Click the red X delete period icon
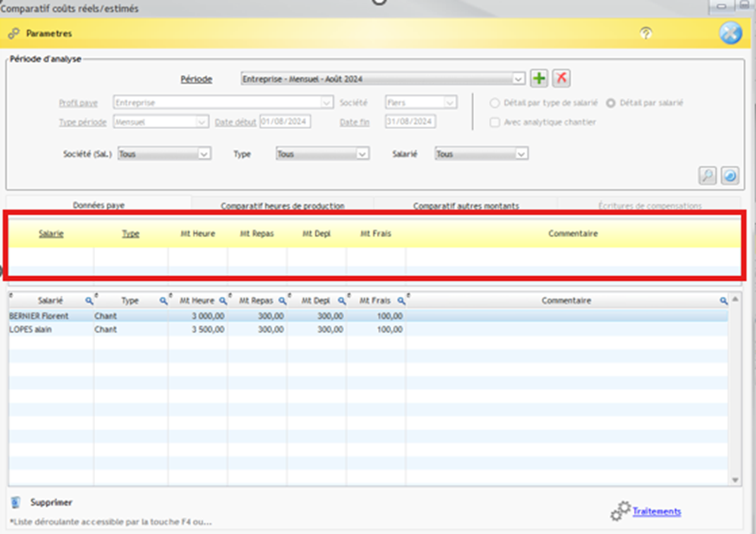 (561, 79)
